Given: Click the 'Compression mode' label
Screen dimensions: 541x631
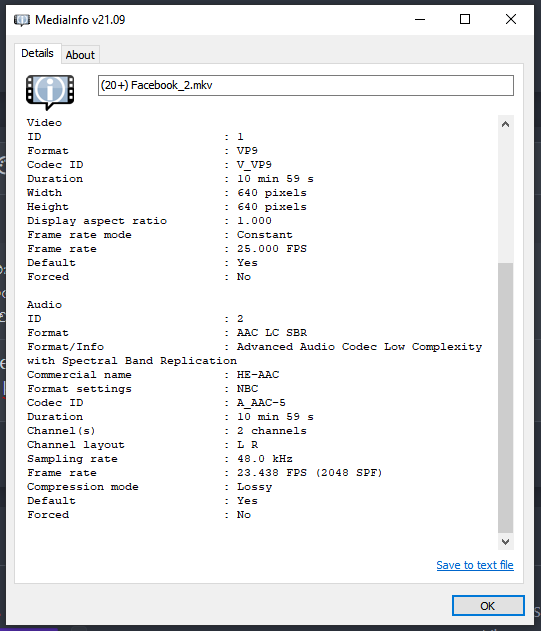Looking at the screenshot, I should (83, 487).
